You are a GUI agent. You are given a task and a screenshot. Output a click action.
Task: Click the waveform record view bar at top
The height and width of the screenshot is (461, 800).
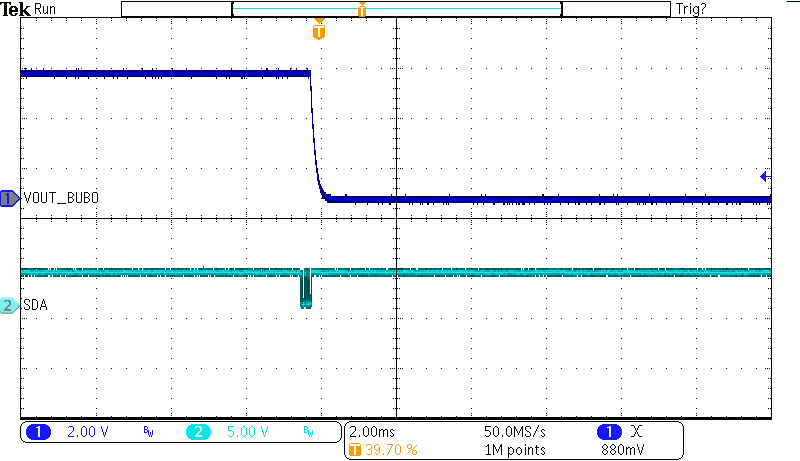[396, 9]
